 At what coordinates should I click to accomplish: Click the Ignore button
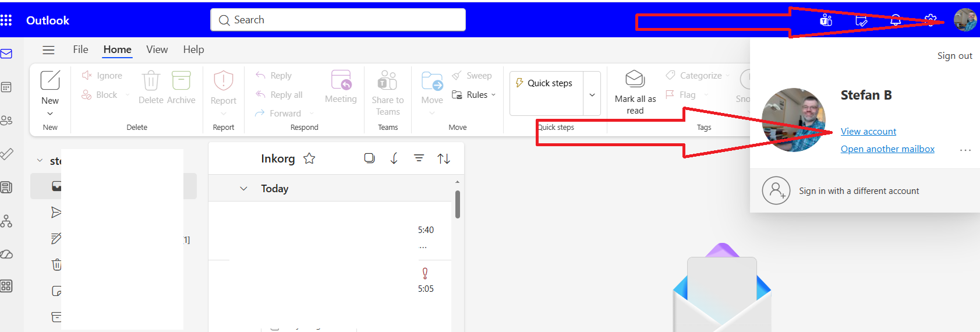coord(102,76)
